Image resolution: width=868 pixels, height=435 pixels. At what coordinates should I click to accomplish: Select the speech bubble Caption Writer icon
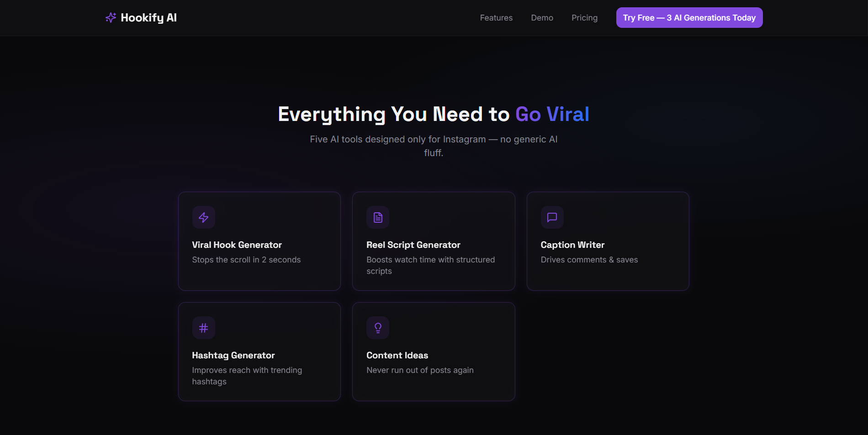tap(552, 217)
